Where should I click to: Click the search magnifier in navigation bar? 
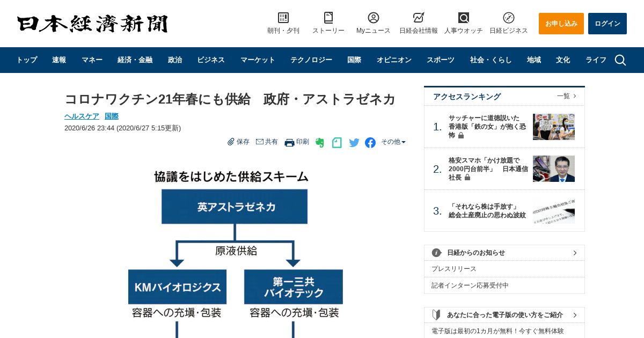(x=620, y=60)
